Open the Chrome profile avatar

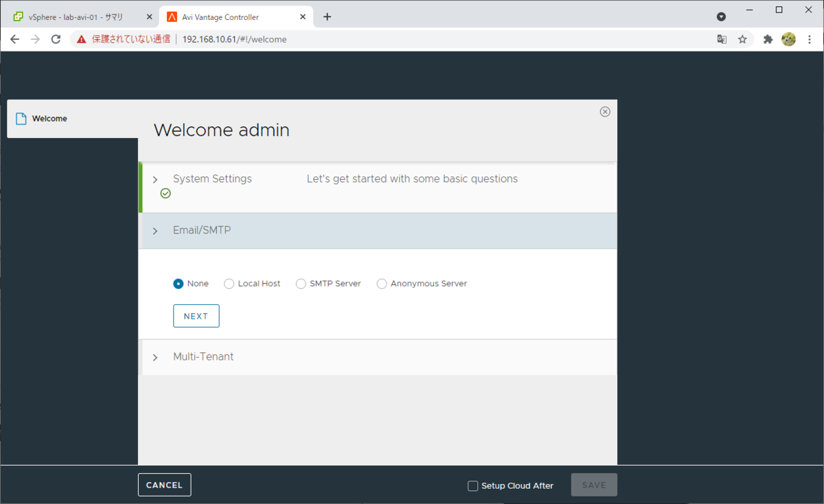[x=788, y=39]
